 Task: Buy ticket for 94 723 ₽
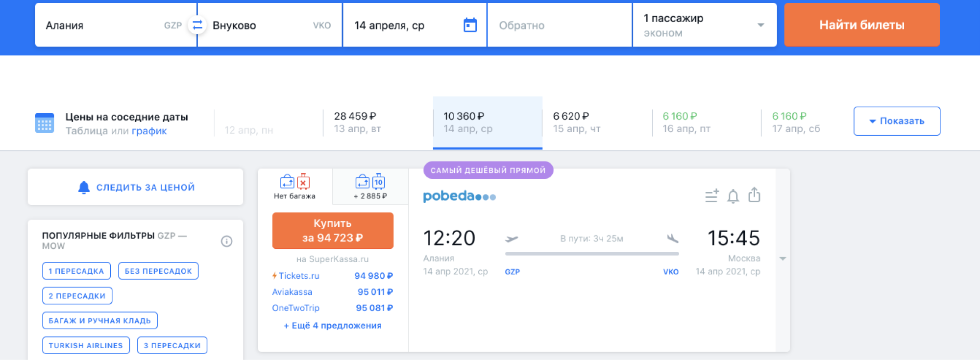333,231
